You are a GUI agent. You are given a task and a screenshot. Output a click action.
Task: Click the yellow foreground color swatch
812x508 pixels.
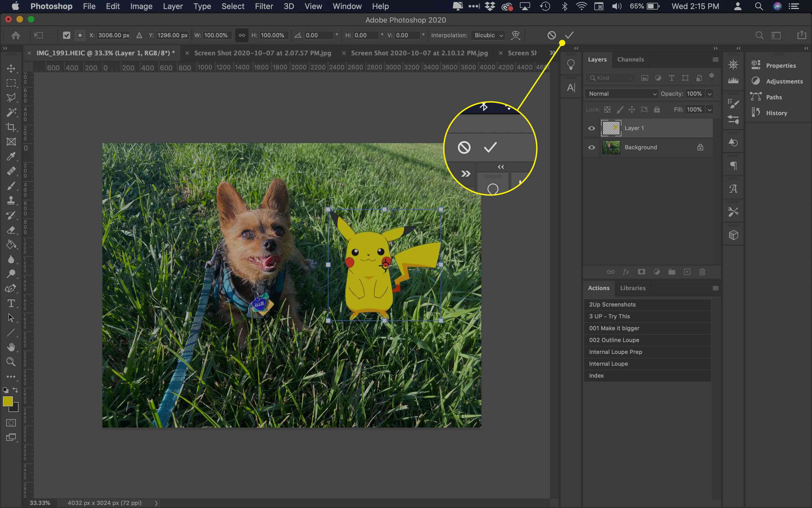point(7,401)
